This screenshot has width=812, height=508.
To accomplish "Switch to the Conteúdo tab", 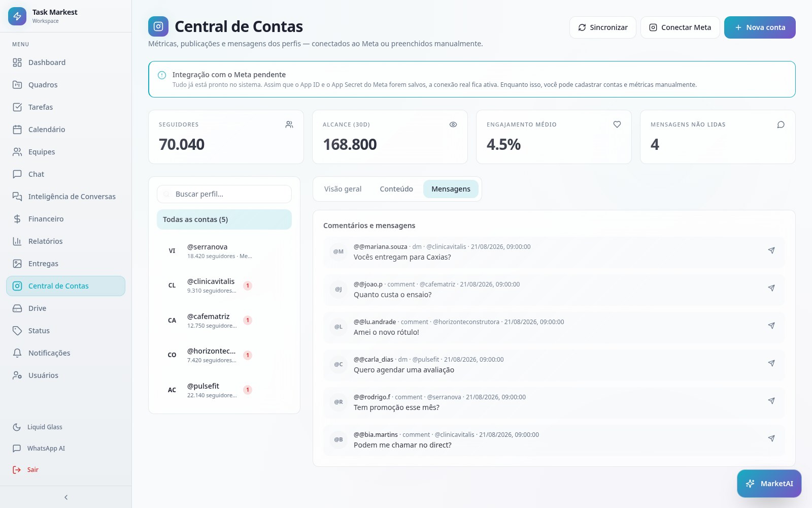I will [396, 189].
